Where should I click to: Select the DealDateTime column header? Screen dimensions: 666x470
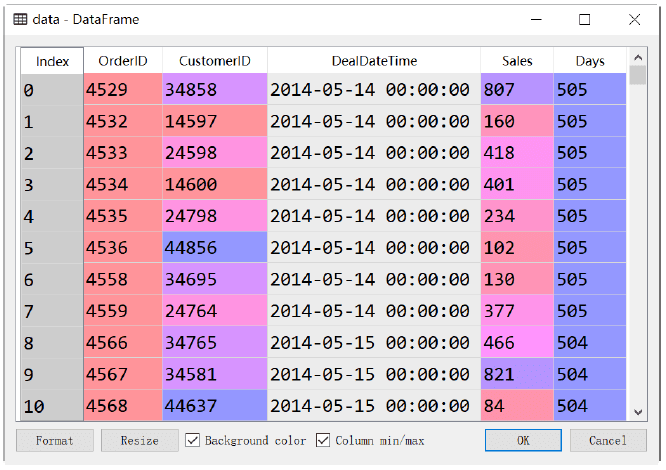(x=374, y=61)
